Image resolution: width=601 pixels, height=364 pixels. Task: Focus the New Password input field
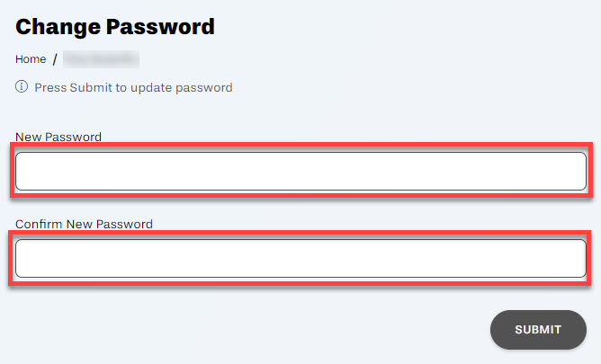tap(300, 171)
